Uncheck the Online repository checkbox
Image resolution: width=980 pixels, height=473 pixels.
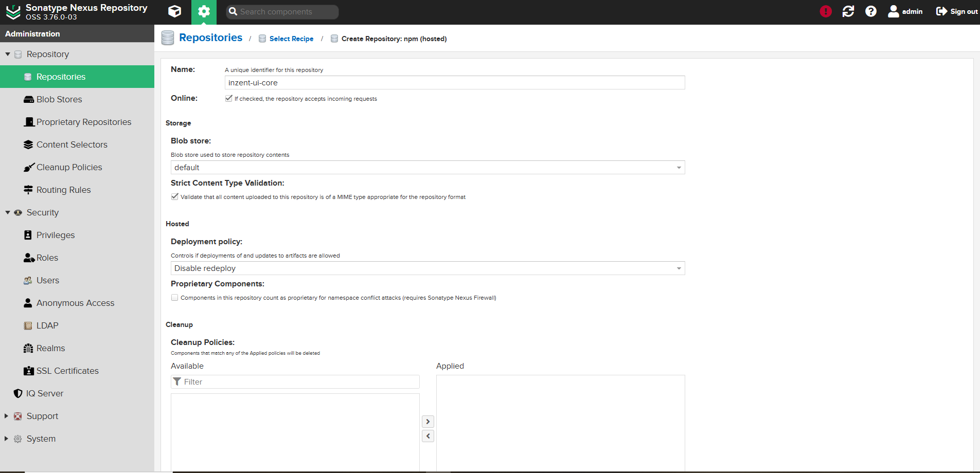pos(228,98)
